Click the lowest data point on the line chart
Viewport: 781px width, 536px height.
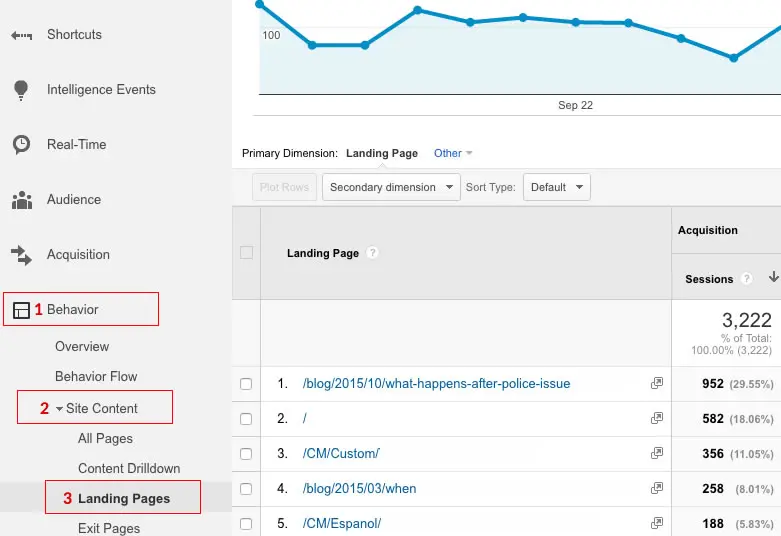point(734,58)
